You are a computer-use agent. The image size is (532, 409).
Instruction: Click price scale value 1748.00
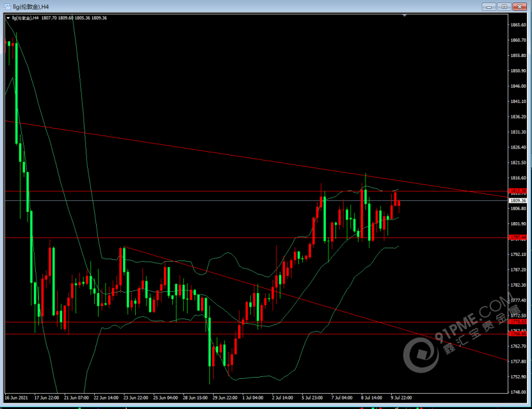pos(518,392)
